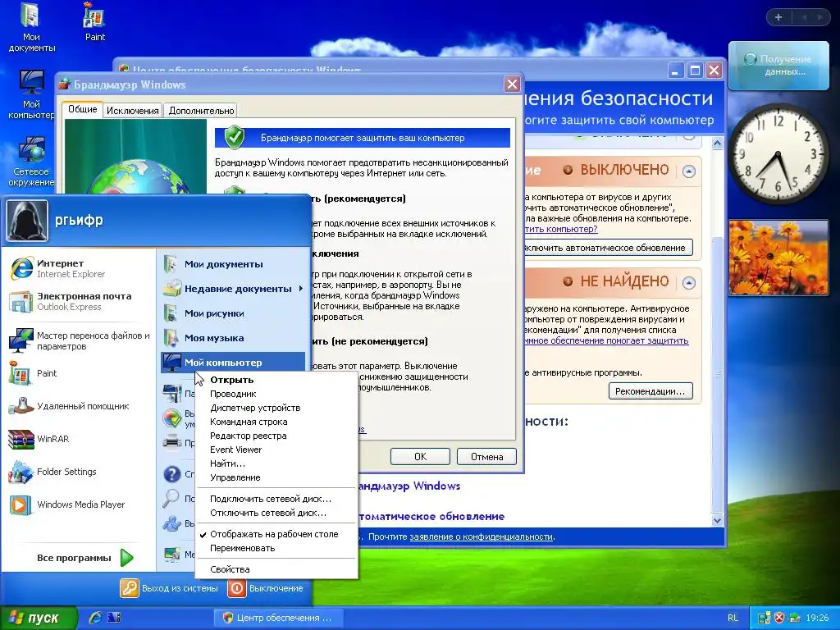Choose Переименовать in context menu
Viewport: 840px width, 630px height.
coord(276,548)
